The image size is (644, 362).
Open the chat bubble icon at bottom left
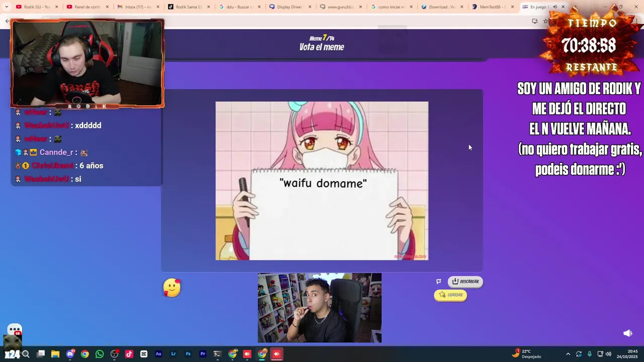click(x=15, y=330)
